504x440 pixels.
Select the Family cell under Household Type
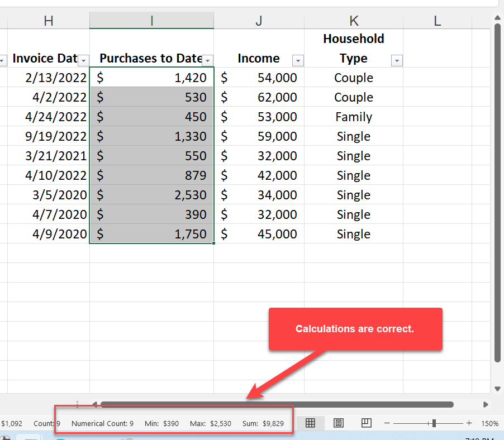click(353, 117)
